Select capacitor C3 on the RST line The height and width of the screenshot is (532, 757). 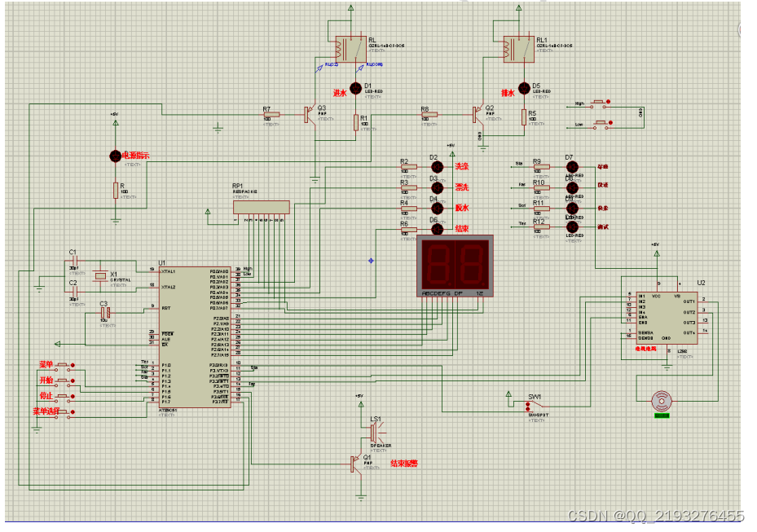point(106,313)
